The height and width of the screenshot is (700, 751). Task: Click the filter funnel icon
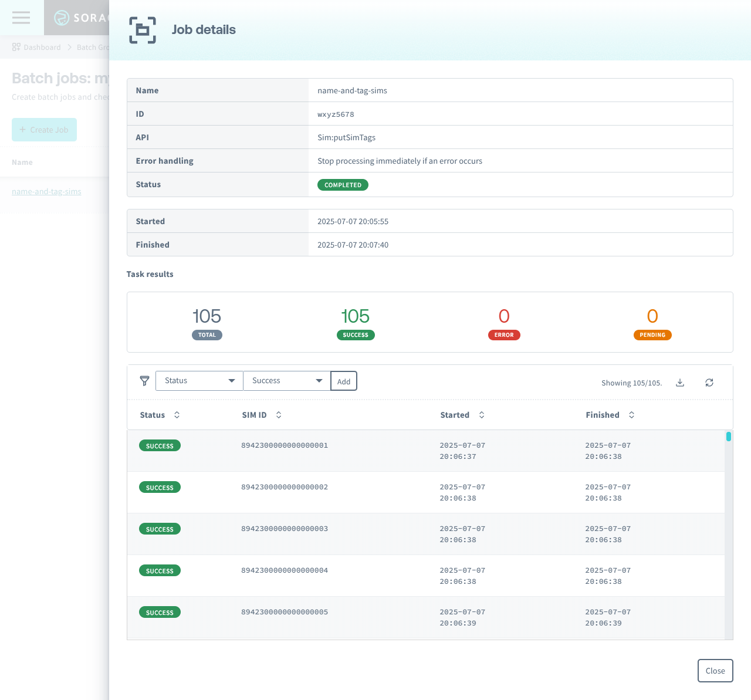144,381
